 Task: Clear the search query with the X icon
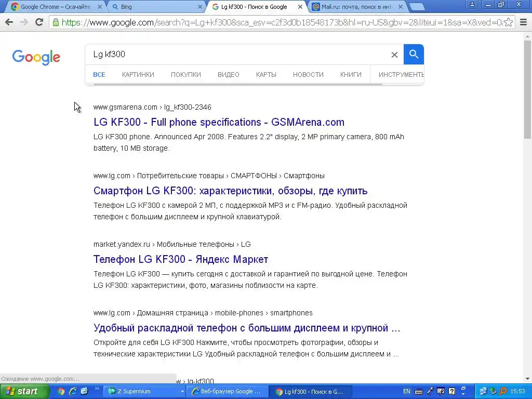tap(394, 55)
